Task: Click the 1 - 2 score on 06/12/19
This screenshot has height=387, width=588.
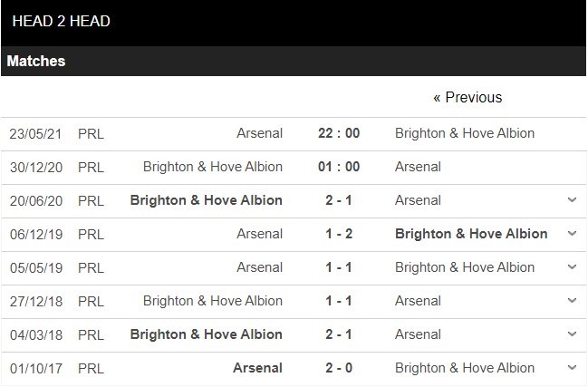Action: point(339,234)
